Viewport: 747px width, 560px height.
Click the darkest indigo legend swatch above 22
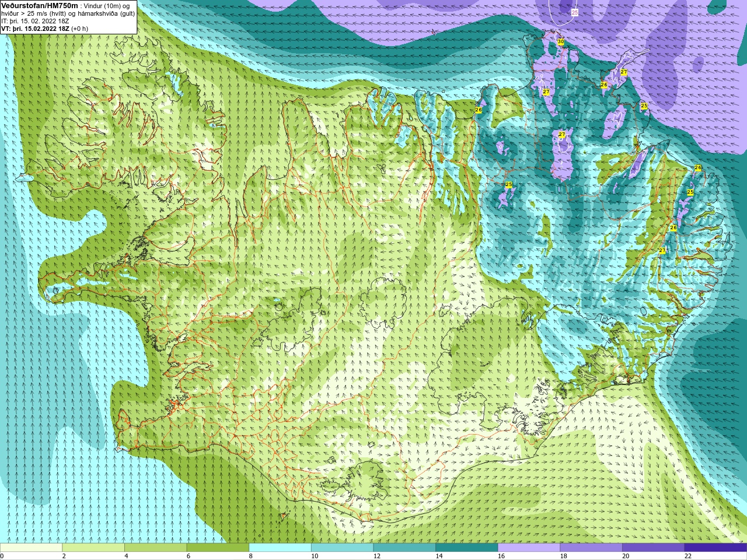715,548
